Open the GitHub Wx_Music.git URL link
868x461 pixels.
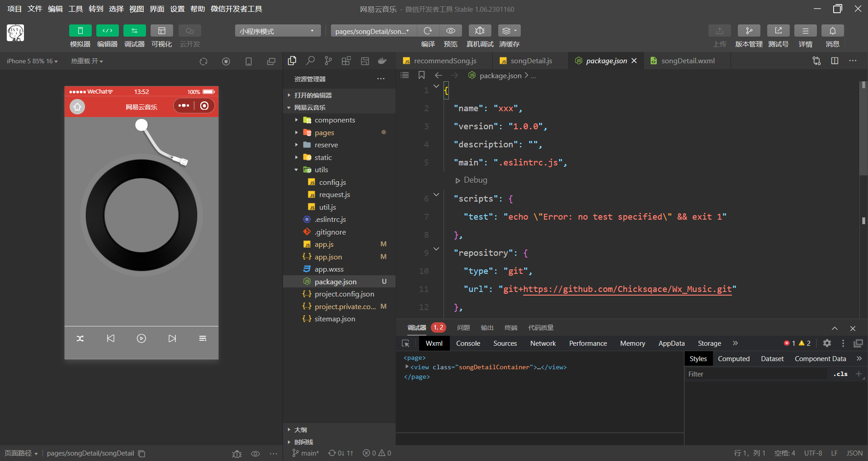(x=627, y=289)
